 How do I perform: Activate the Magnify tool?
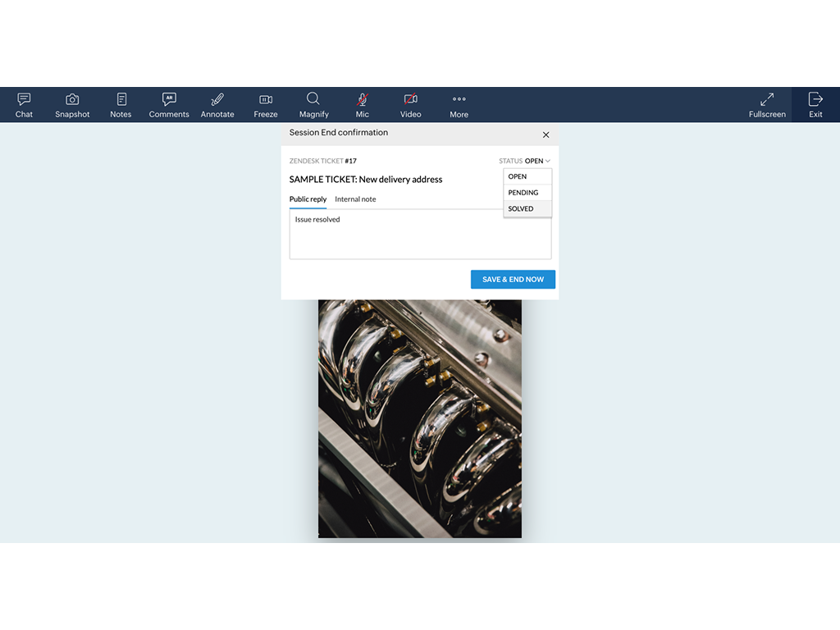click(x=313, y=105)
